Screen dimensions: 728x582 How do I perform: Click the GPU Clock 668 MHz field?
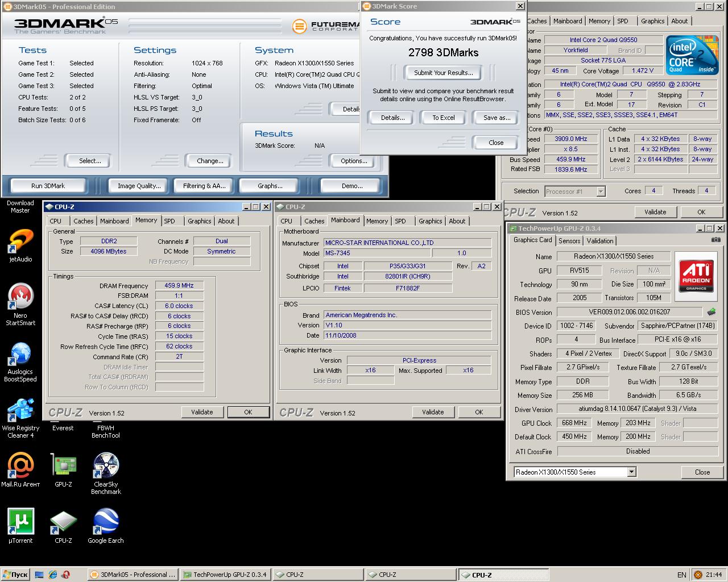pos(574,423)
